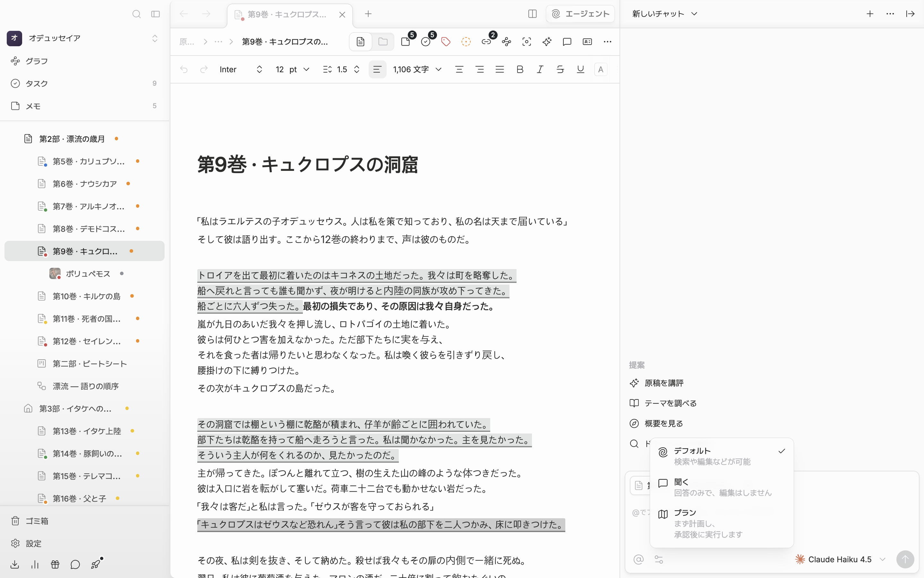This screenshot has width=924, height=578.
Task: Open the comments speech bubble icon
Action: 567,42
